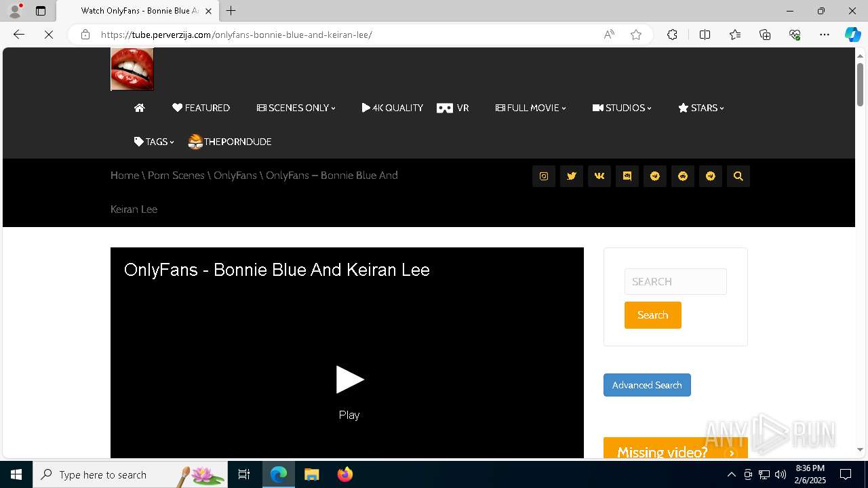Click the video title overlay text
This screenshot has height=488, width=868.
point(277,270)
